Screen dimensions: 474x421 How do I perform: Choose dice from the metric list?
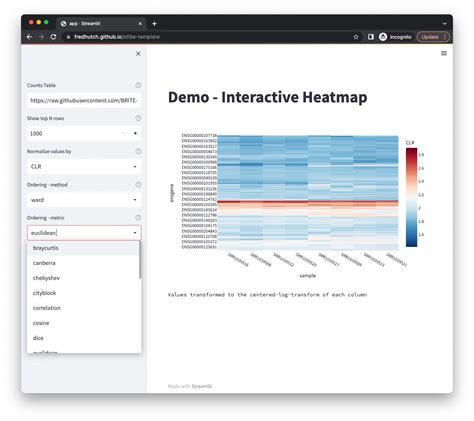point(83,338)
